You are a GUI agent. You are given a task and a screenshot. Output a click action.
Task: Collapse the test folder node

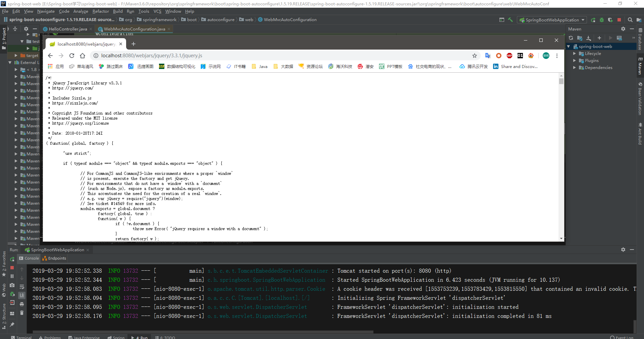point(22,42)
